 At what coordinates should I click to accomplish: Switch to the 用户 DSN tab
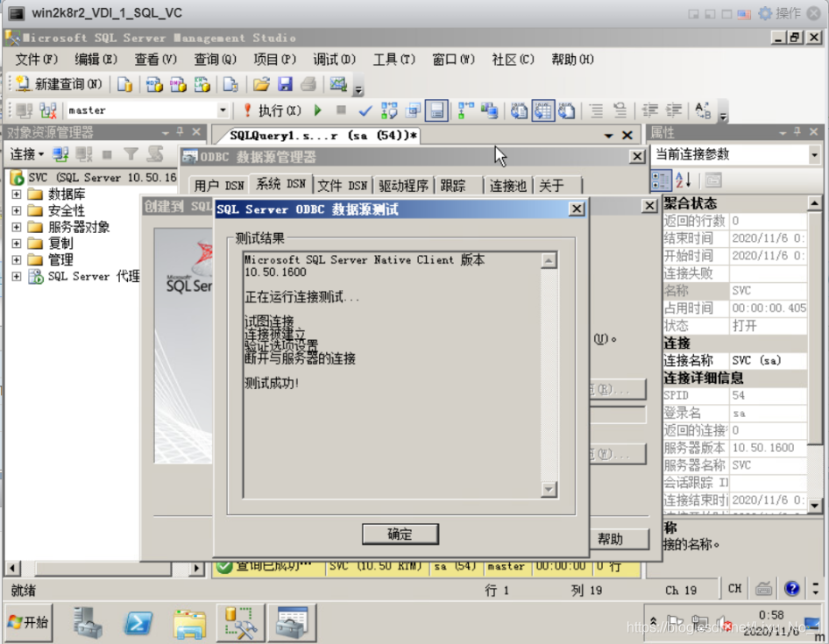coord(219,186)
